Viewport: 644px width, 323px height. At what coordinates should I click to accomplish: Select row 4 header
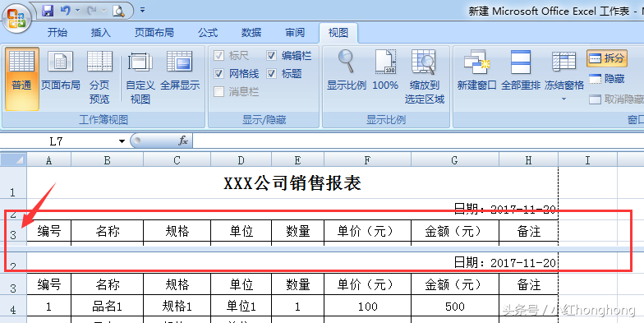[13, 306]
